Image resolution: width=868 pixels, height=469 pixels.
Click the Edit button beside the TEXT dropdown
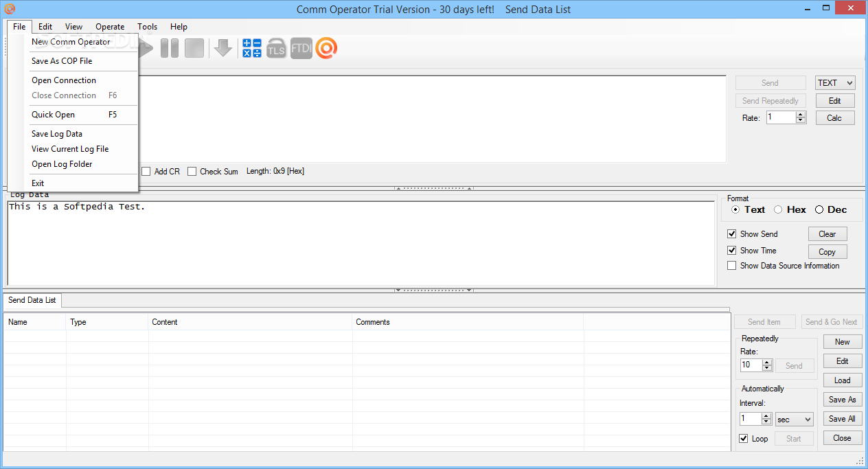click(x=835, y=101)
